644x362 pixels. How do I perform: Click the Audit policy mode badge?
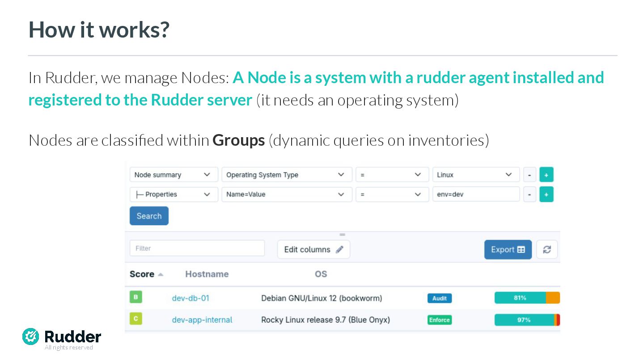439,298
